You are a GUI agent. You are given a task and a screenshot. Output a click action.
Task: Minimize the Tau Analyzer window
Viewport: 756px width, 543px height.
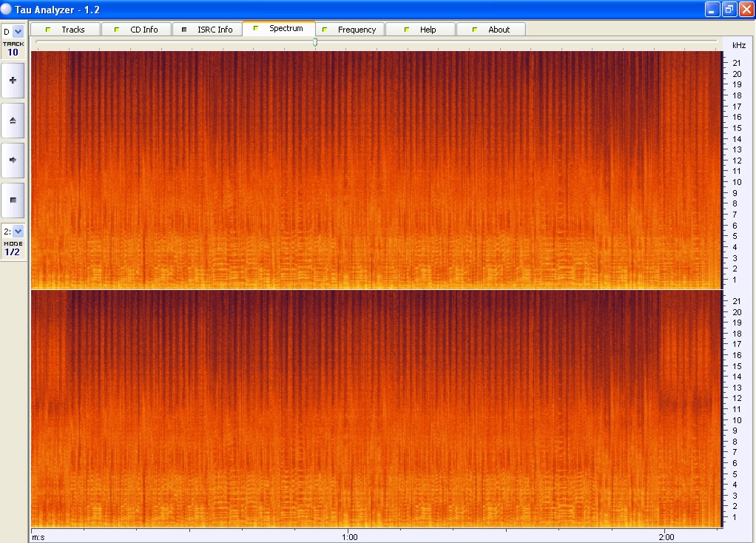pyautogui.click(x=712, y=10)
